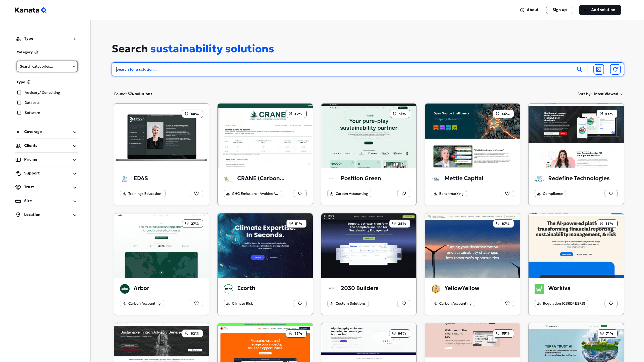Expand the Location filter section
Viewport: 644px width, 362px height.
pos(74,215)
